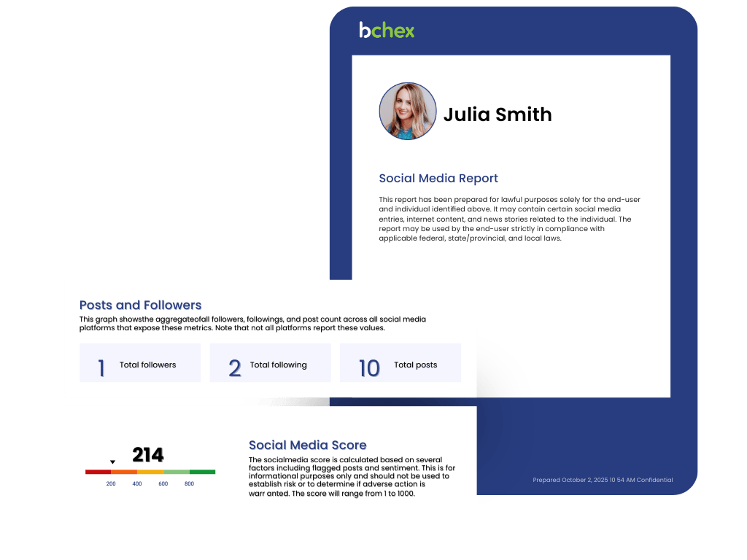
Task: Select the Total followers card
Action: coord(140,363)
